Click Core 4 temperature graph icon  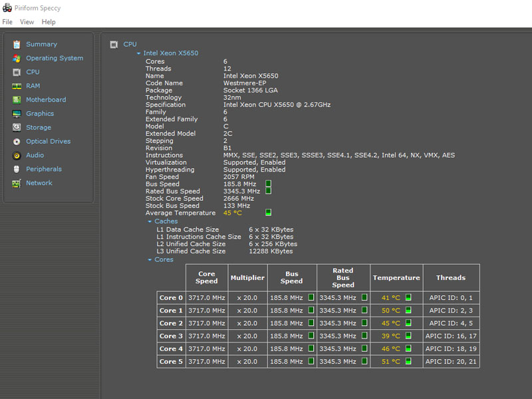pos(408,348)
